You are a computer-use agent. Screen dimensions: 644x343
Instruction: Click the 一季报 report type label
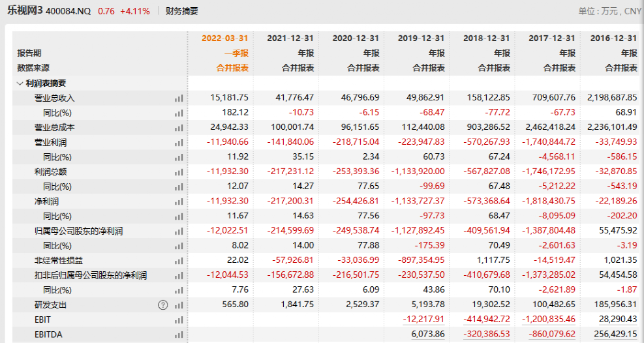coord(236,53)
